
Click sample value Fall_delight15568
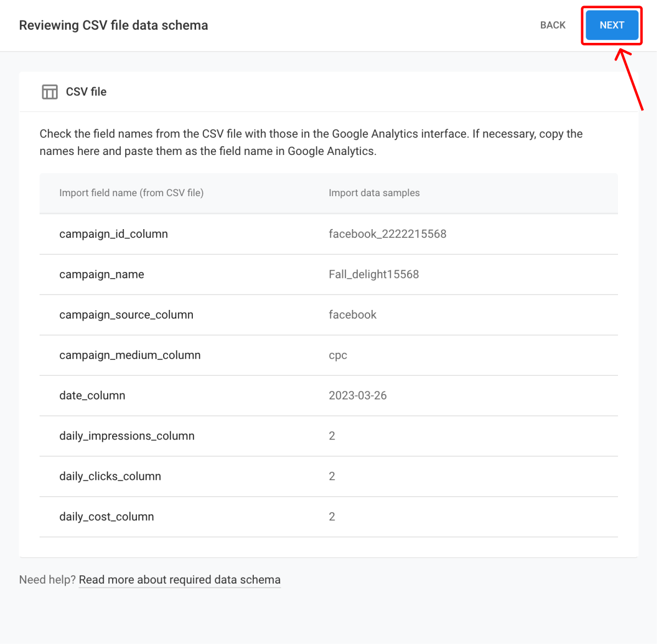coord(374,274)
